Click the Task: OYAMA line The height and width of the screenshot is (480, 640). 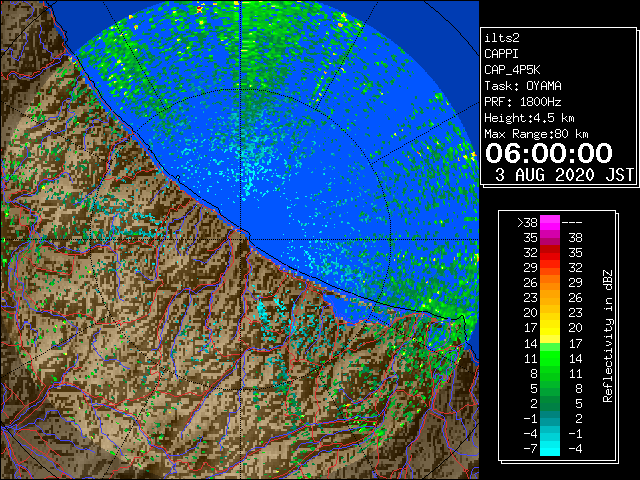[523, 86]
